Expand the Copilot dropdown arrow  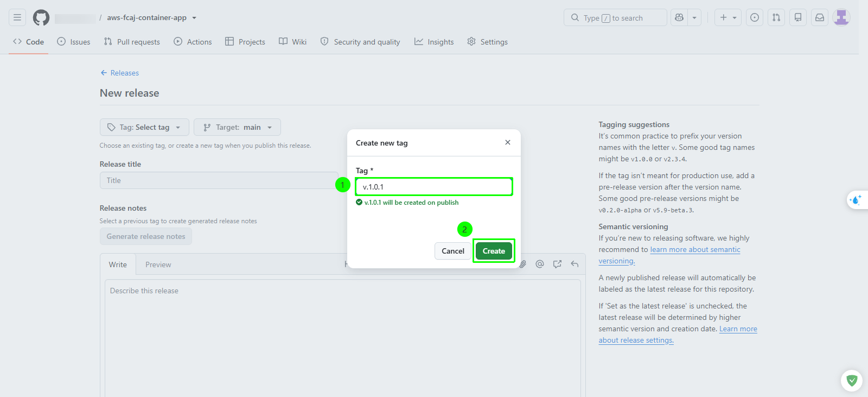[x=694, y=17]
